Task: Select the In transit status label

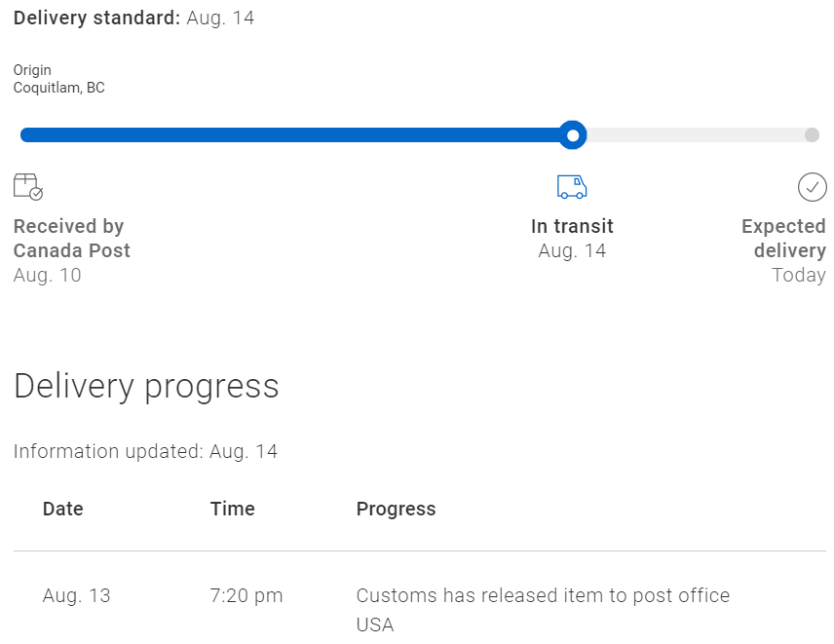Action: click(x=572, y=227)
